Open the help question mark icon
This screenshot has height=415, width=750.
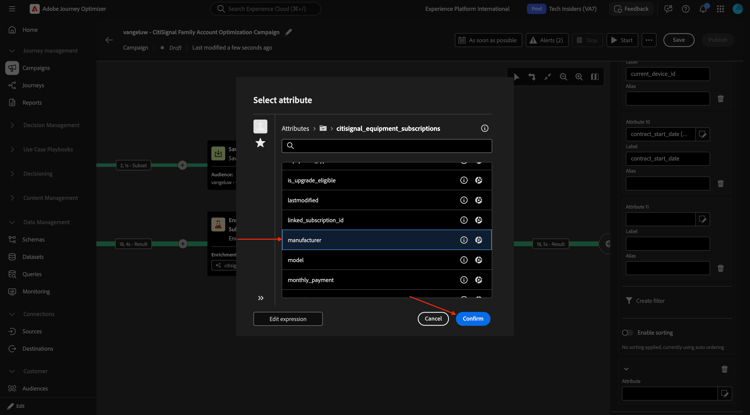coord(685,9)
